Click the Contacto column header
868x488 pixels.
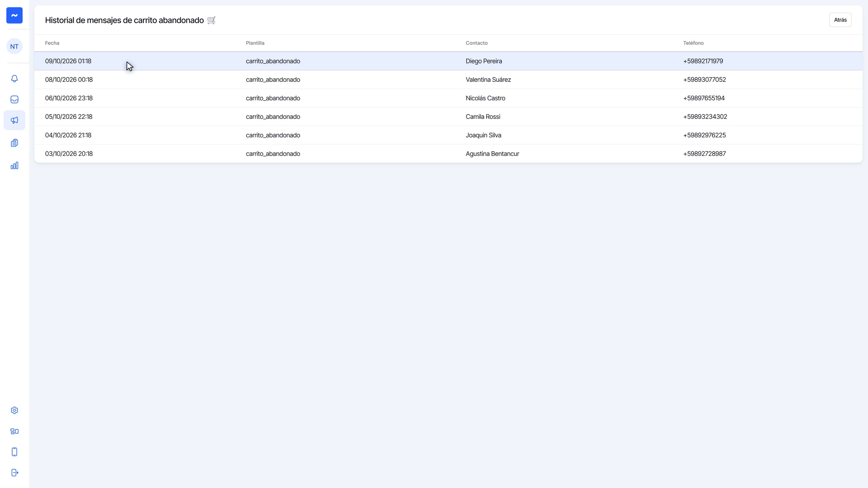click(x=476, y=43)
